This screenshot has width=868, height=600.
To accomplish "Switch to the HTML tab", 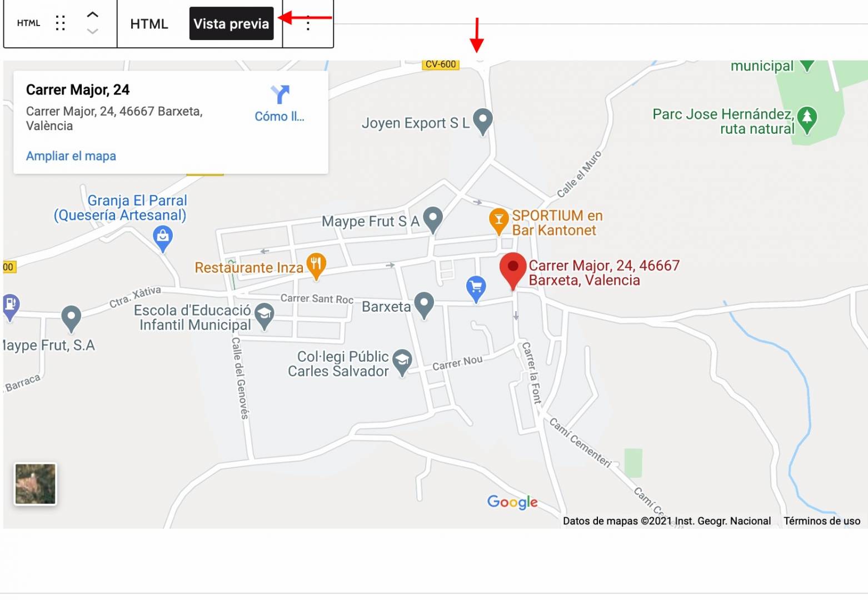I will tap(149, 24).
